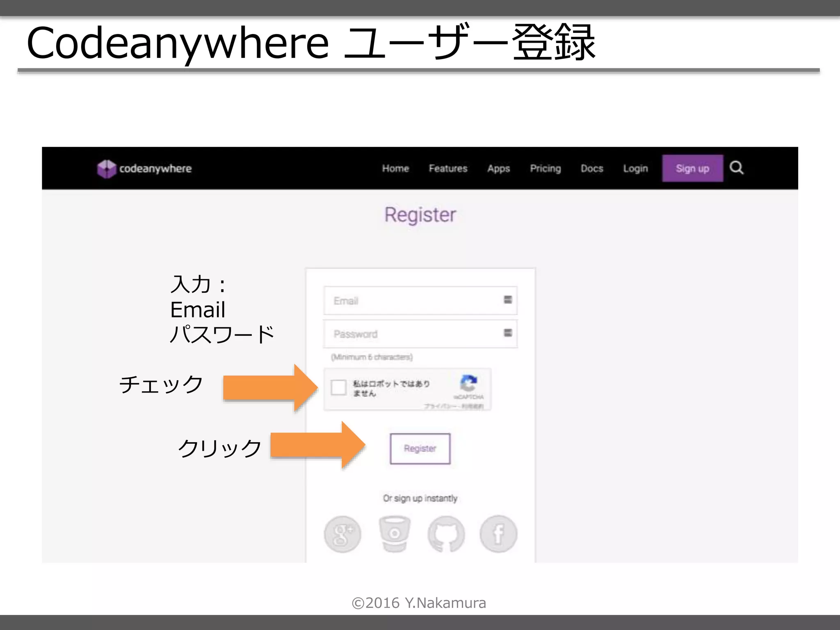Screen dimensions: 840x630
Task: Click the outlined Register button in the form
Action: coord(420,449)
